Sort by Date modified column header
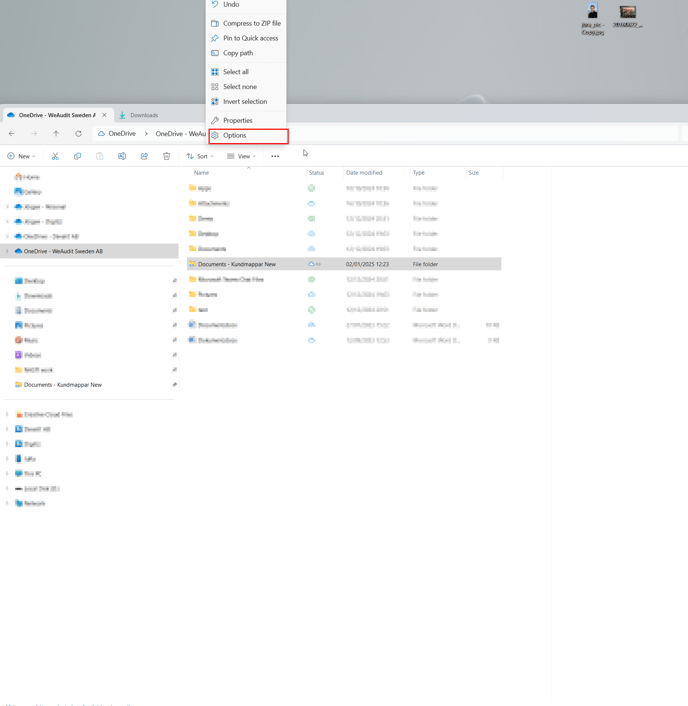Image resolution: width=688 pixels, height=706 pixels. [x=364, y=173]
